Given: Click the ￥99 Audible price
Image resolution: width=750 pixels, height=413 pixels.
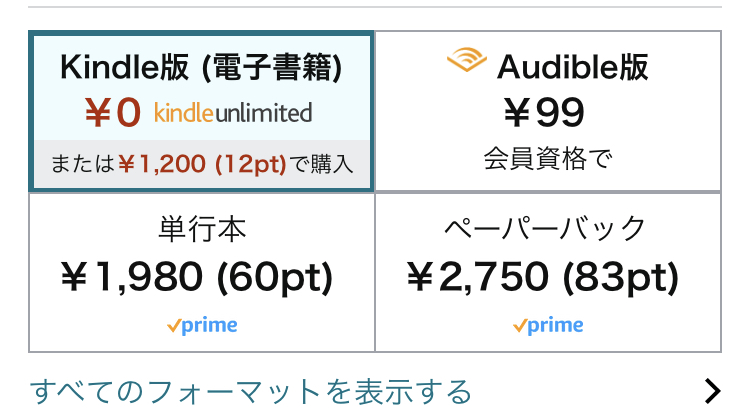Looking at the screenshot, I should point(544,113).
